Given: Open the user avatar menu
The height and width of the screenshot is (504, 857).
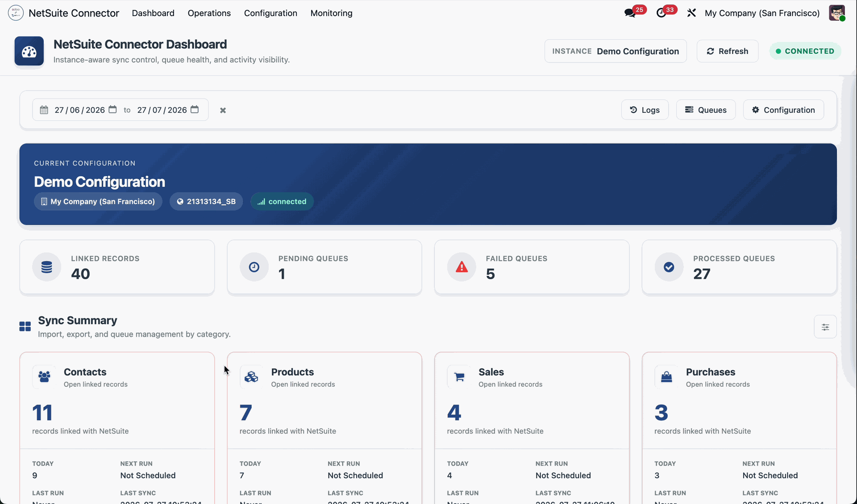Looking at the screenshot, I should click(x=837, y=13).
